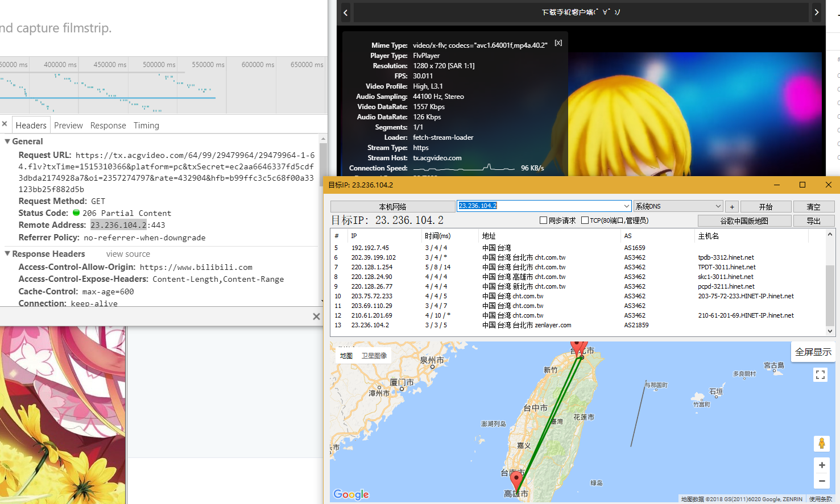Click the 本机网络 button
The width and height of the screenshot is (840, 504).
coord(392,207)
